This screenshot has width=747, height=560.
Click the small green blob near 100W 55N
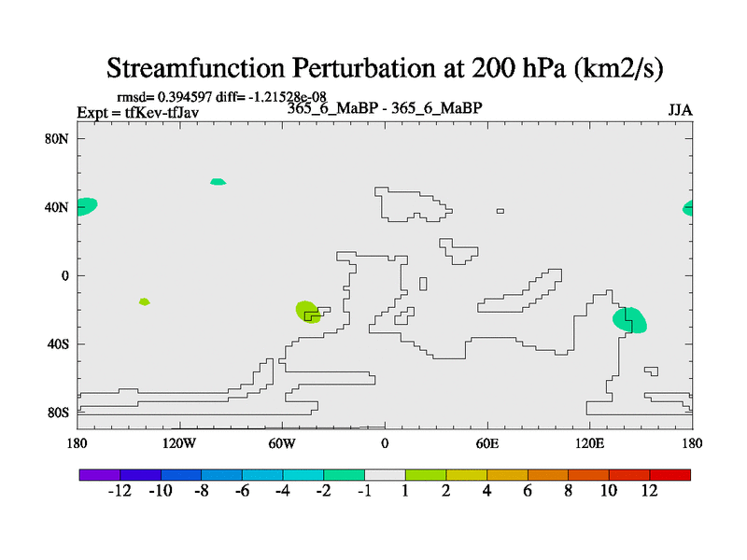click(x=218, y=181)
